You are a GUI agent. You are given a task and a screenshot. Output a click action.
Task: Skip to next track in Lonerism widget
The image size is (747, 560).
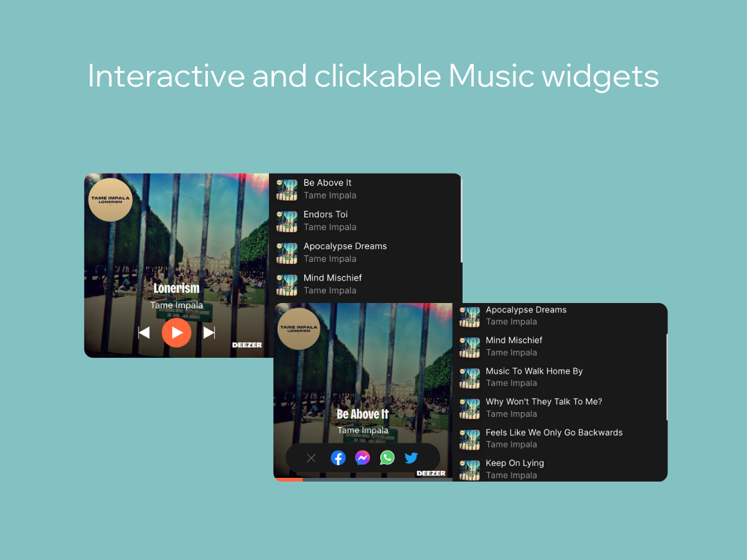pos(209,332)
